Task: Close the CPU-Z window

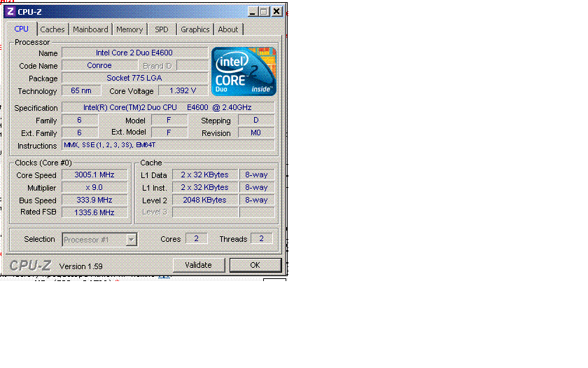Action: [x=276, y=12]
